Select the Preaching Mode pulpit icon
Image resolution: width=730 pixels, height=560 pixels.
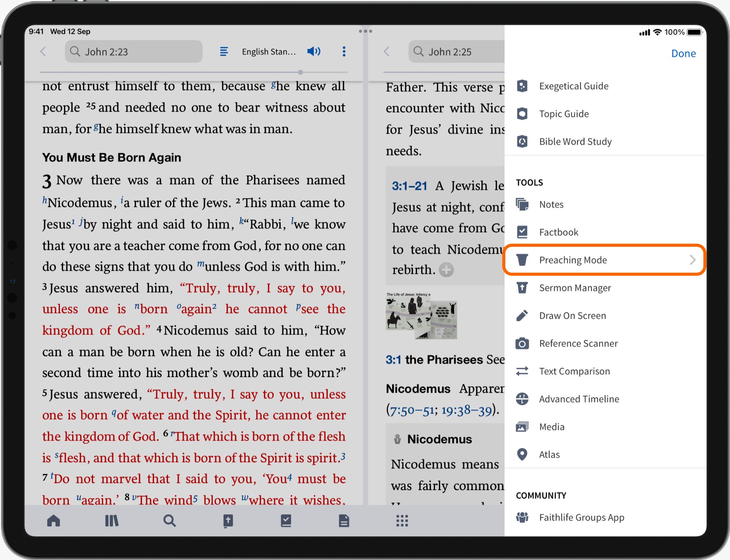coord(522,260)
